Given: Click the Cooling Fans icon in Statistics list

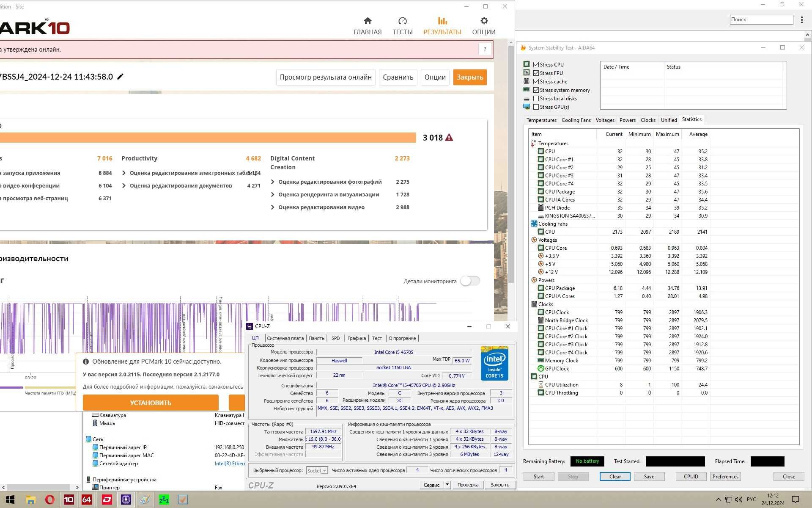Looking at the screenshot, I should click(x=534, y=224).
